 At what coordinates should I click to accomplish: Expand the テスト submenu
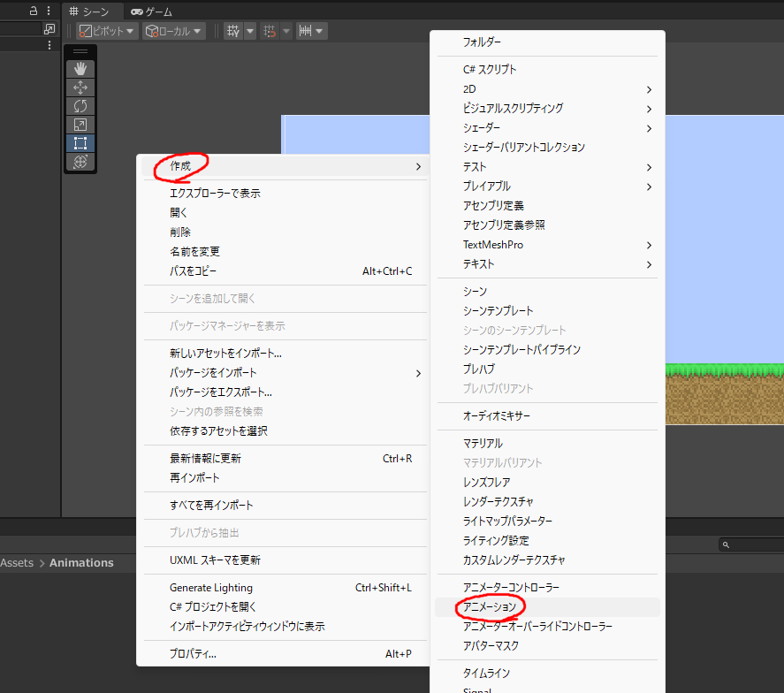pos(547,167)
